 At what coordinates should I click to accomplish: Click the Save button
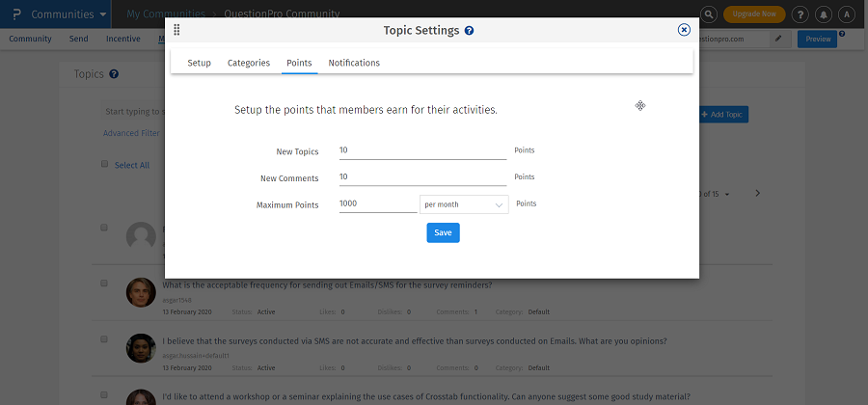443,232
